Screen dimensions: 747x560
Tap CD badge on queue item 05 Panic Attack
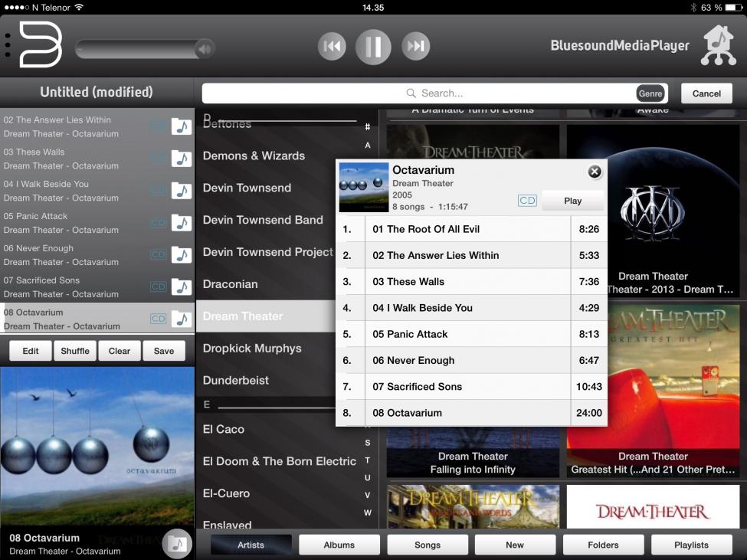[158, 223]
